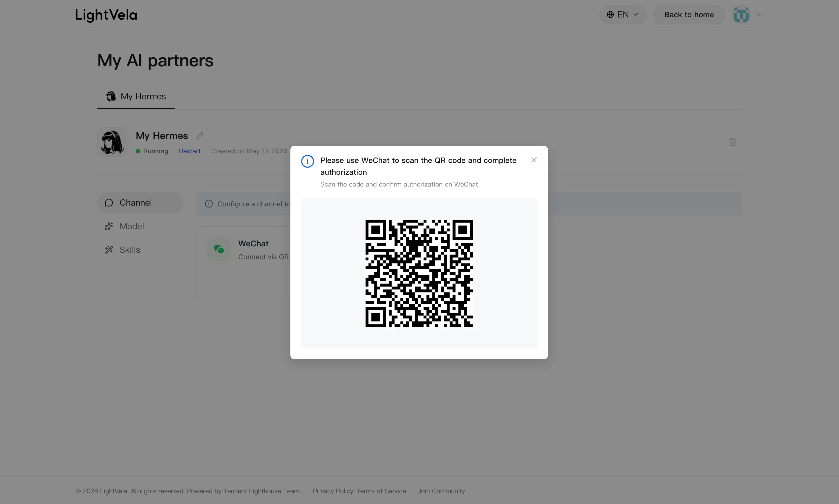Click the 'Connect via QR' description text

pyautogui.click(x=264, y=257)
